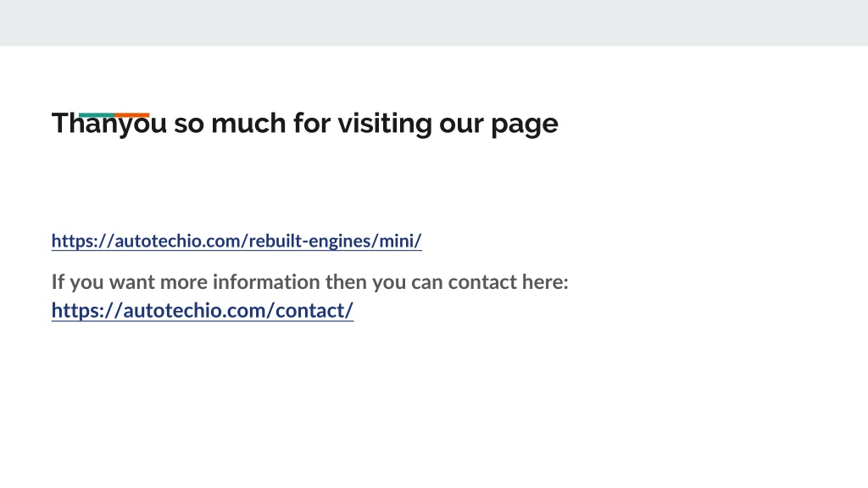Click the overlapping 'Thanyou' heading text
This screenshot has height=488, width=868.
click(x=109, y=124)
